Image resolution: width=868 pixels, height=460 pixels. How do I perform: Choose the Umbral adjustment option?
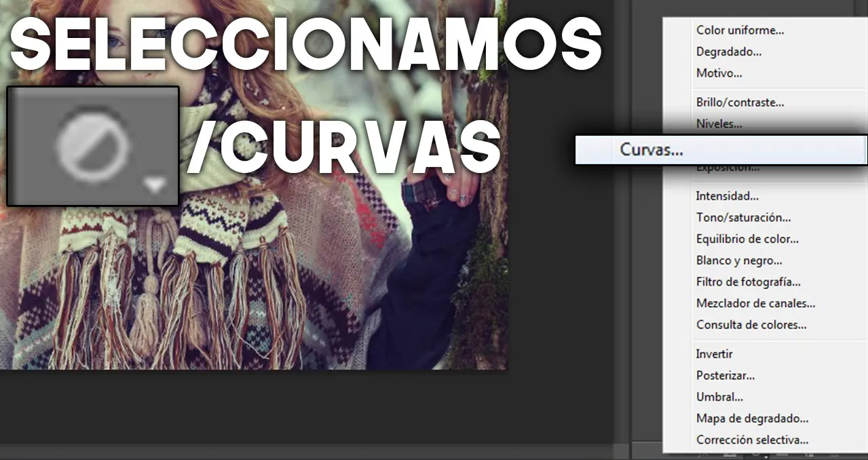719,398
